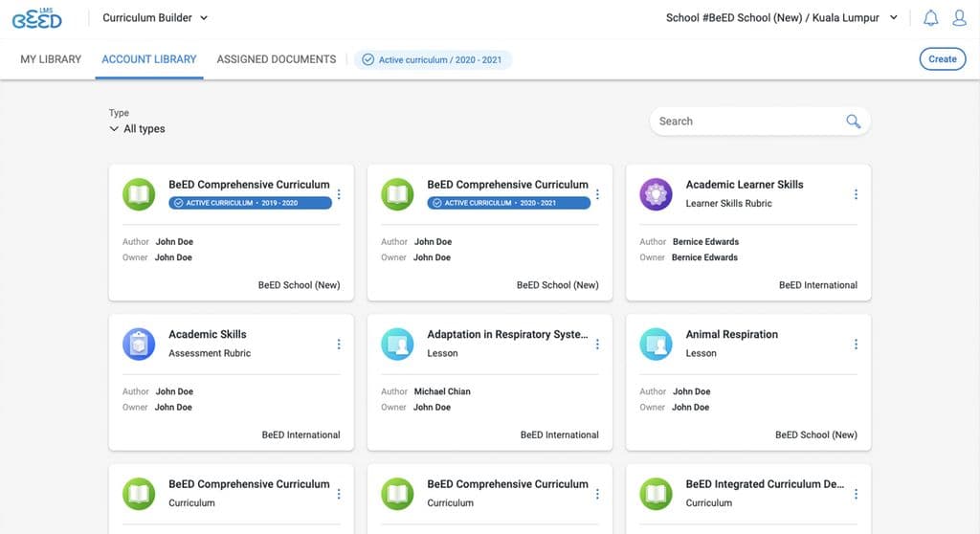980x534 pixels.
Task: Go to Assigned Documents tab
Action: [x=277, y=59]
